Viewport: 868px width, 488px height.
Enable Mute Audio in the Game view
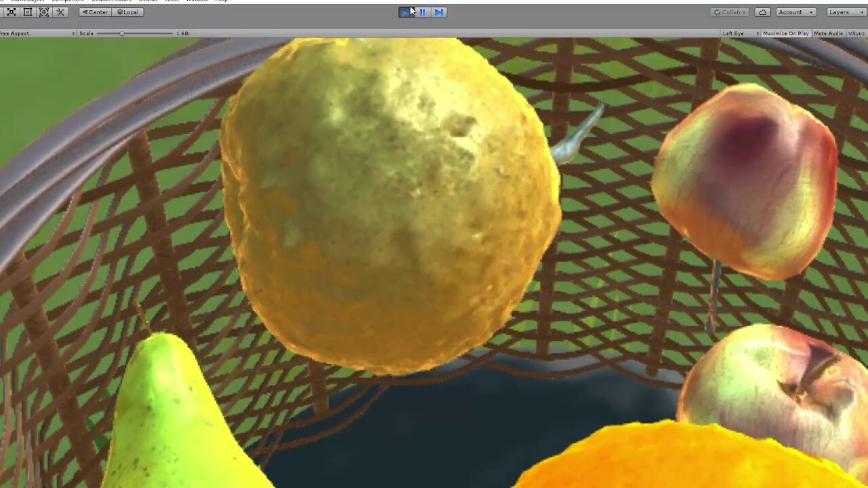coord(827,33)
